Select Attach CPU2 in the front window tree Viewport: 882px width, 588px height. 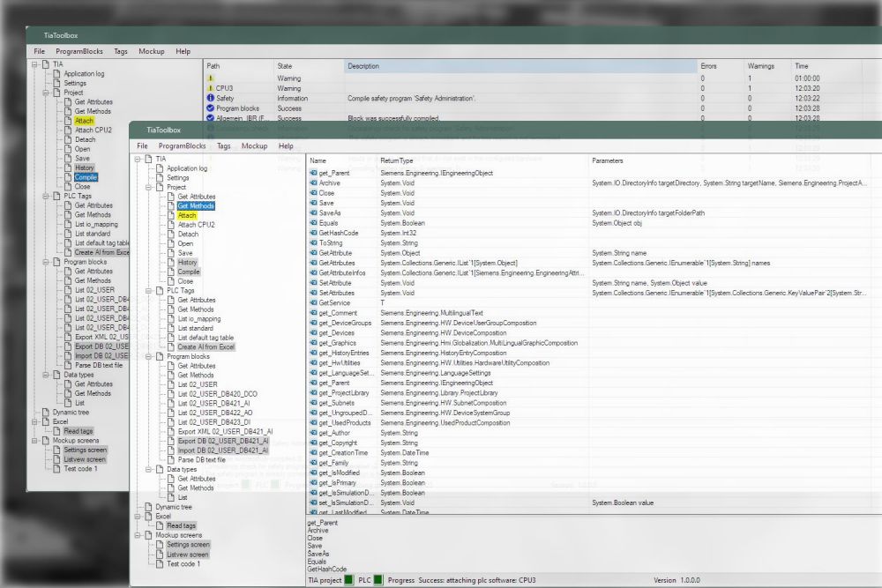197,225
